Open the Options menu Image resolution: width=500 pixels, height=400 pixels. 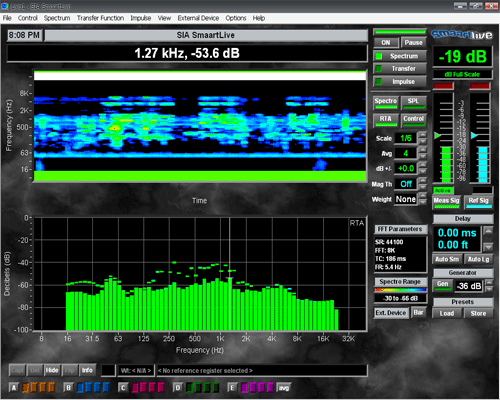(x=236, y=18)
